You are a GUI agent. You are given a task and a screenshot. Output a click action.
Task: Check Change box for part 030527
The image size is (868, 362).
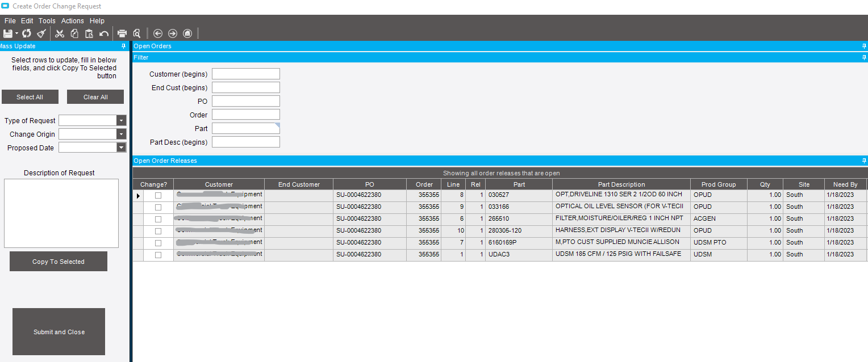point(158,195)
